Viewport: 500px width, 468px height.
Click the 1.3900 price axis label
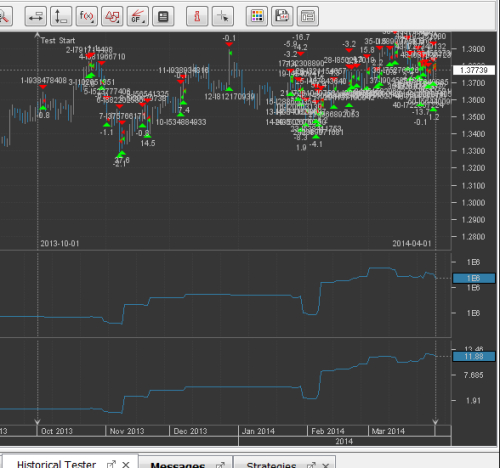(x=473, y=49)
